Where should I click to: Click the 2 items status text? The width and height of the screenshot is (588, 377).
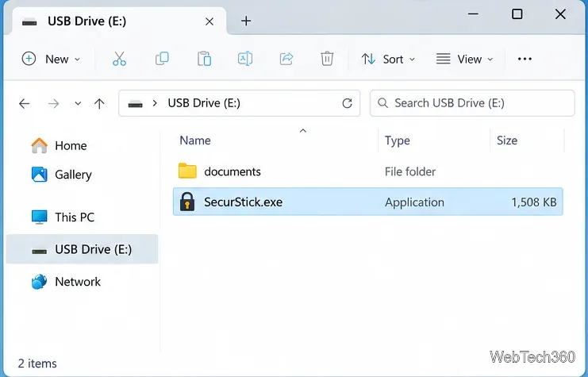[x=37, y=364]
